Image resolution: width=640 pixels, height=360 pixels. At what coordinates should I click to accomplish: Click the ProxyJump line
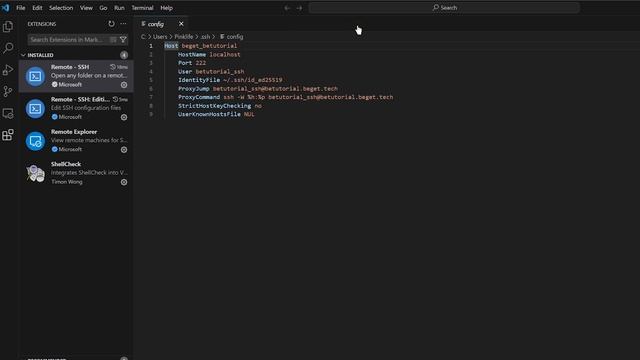point(258,89)
